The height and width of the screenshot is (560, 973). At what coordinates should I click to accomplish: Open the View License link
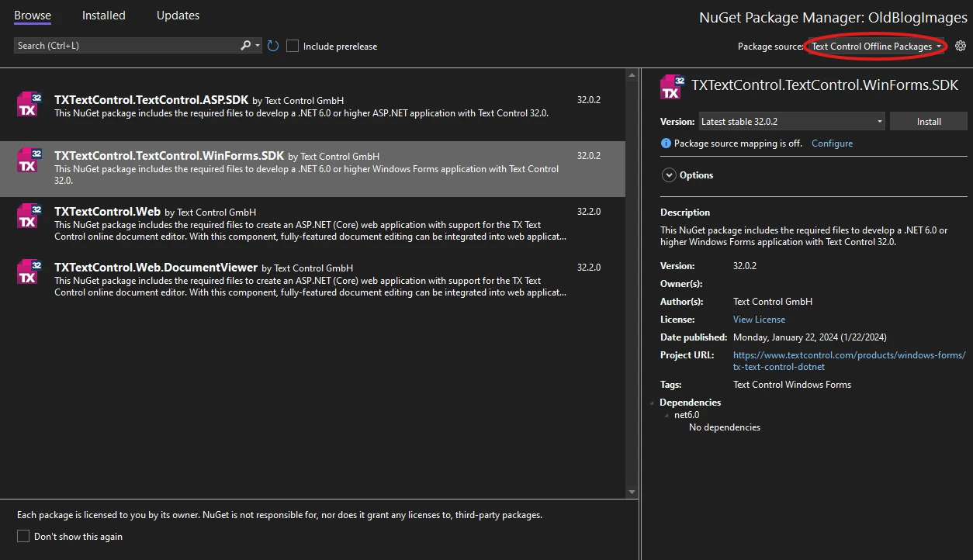759,320
